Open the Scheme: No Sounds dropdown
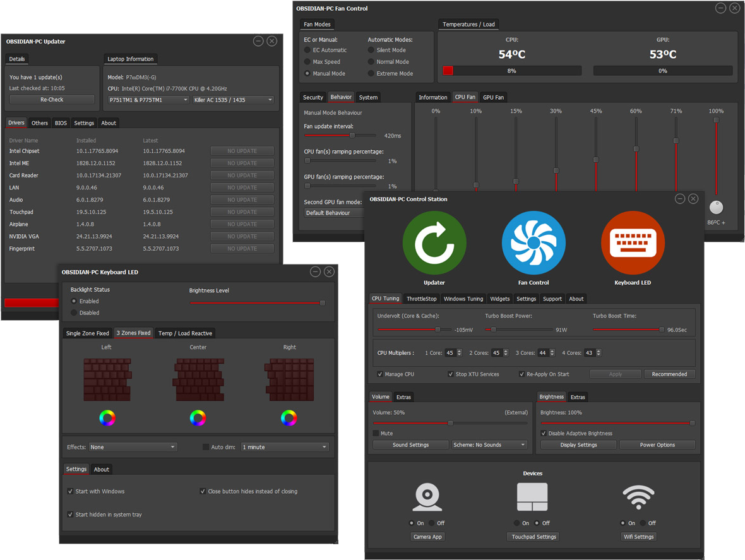This screenshot has height=560, width=745. 489,444
